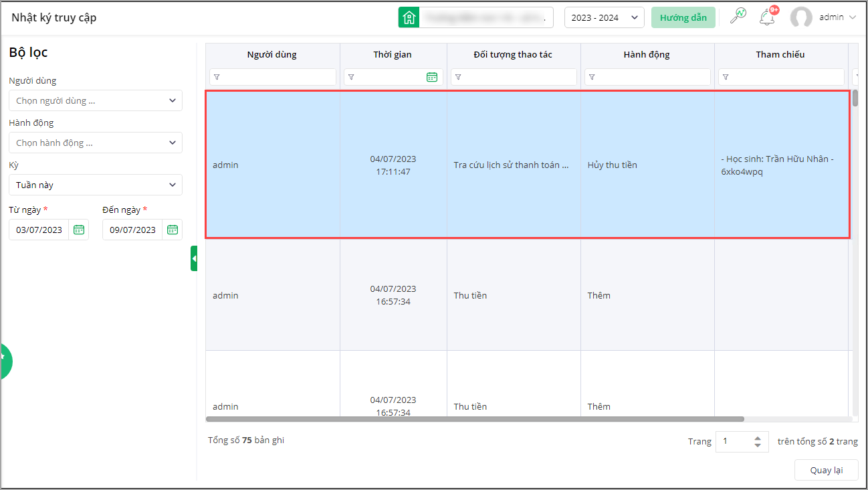Click the Tra cứu lịch sử thanh toán cell
Image resolution: width=868 pixels, height=490 pixels.
514,165
